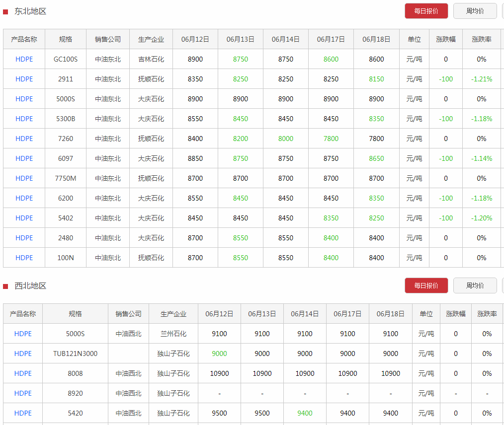Click 产品名称 header in 东北地区 table

click(x=24, y=39)
